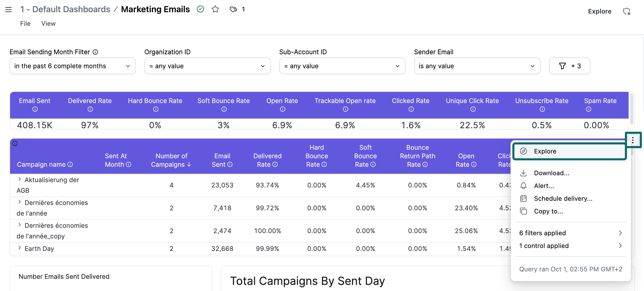Click the + 3 more filters button
644x291 pixels.
click(x=569, y=66)
